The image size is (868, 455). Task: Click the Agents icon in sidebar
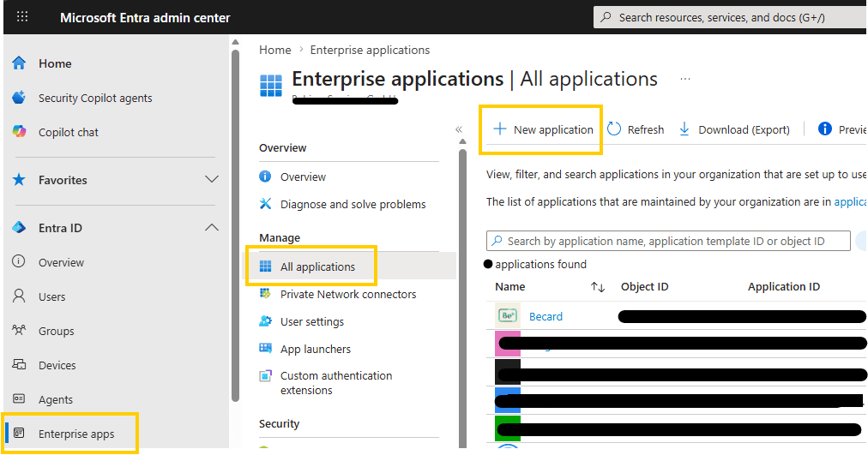coord(19,398)
